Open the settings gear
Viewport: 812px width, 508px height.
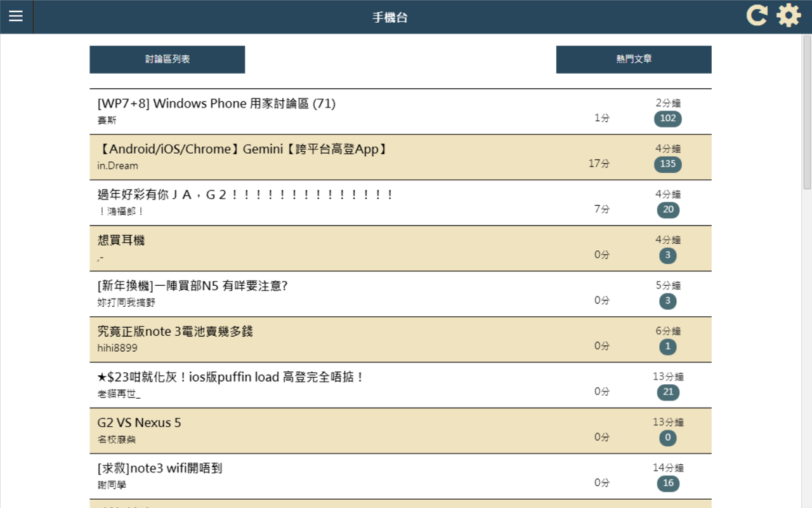(789, 15)
